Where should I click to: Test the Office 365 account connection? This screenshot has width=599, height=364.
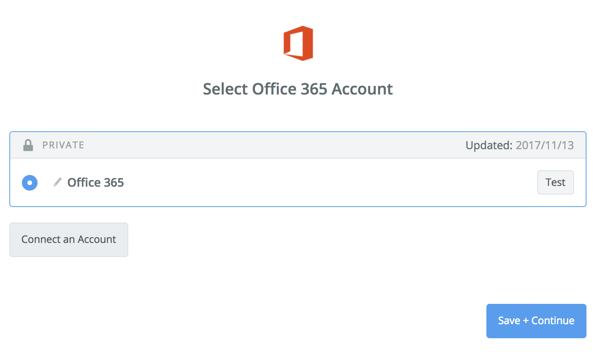[555, 182]
